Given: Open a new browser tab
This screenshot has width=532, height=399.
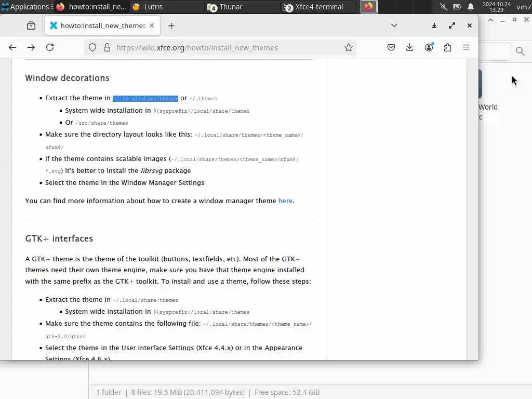Looking at the screenshot, I should click(171, 26).
